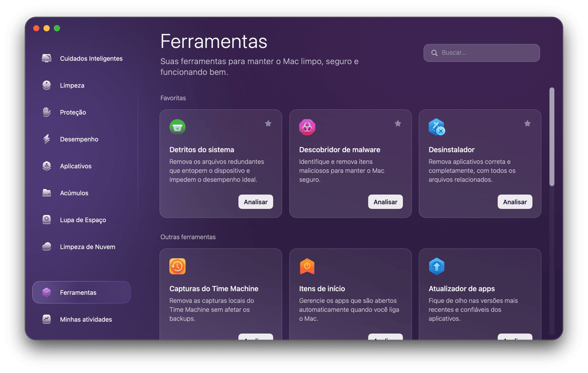This screenshot has width=588, height=373.
Task: Click the vertical scrollbar of tools list
Action: click(x=552, y=136)
